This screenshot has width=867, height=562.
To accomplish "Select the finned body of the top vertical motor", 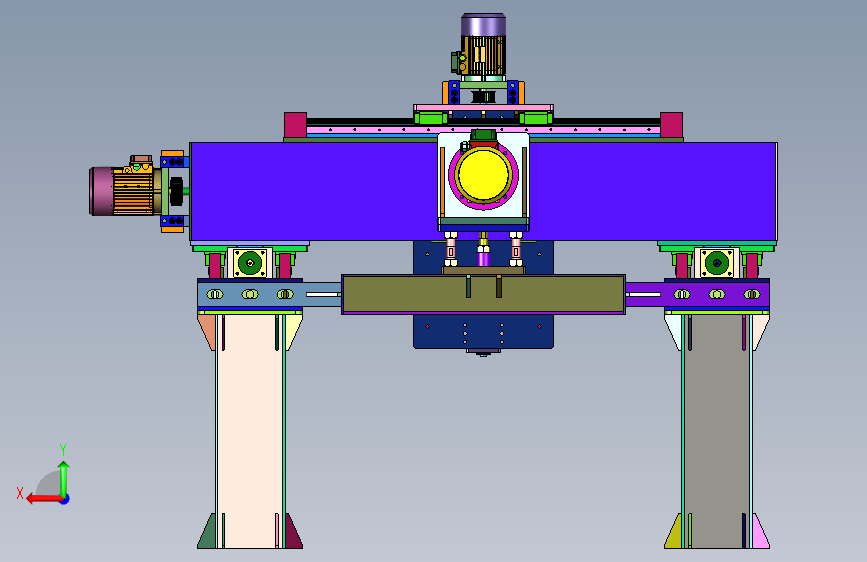I will click(483, 55).
